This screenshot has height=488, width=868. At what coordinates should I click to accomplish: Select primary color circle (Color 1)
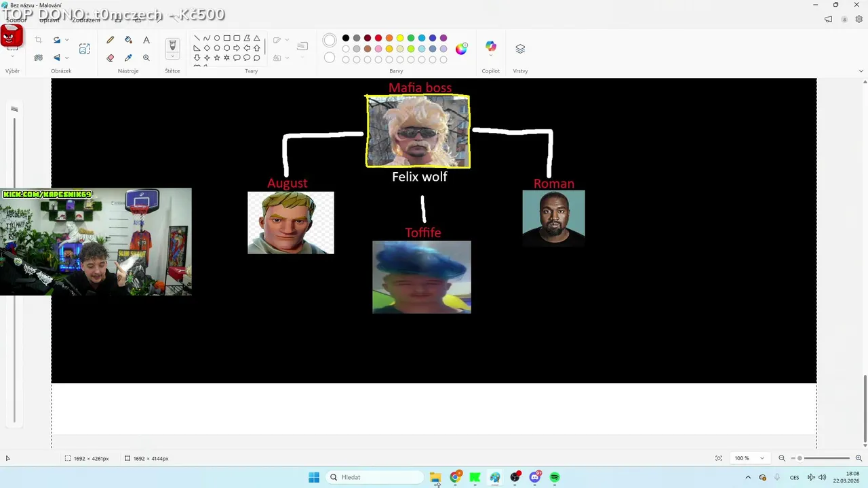point(330,41)
